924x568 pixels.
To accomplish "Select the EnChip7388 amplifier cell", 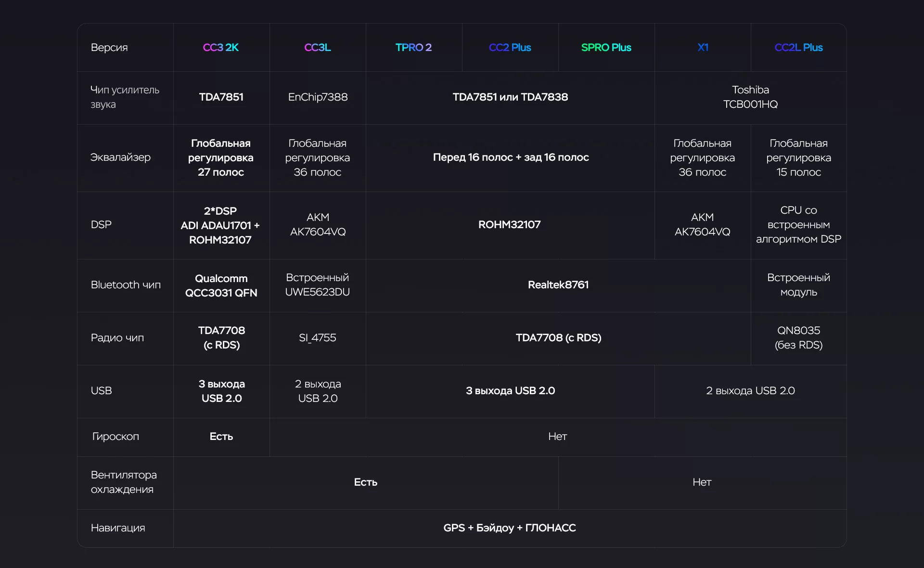I will 318,97.
